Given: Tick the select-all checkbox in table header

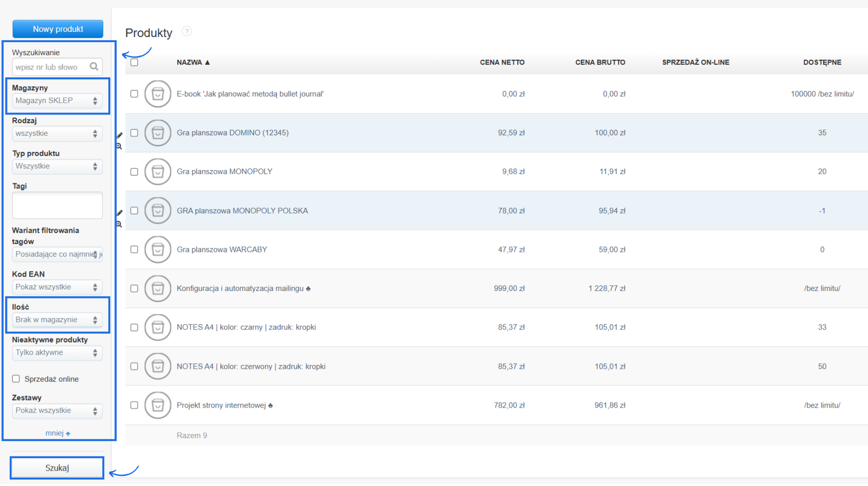Looking at the screenshot, I should [x=134, y=63].
